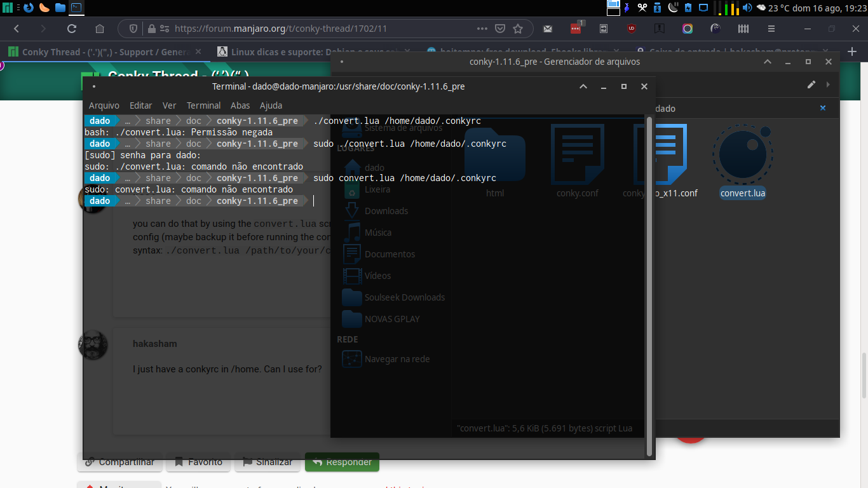Screen dimensions: 868x488
Task: Show site security info via padlock icon
Action: (x=151, y=29)
